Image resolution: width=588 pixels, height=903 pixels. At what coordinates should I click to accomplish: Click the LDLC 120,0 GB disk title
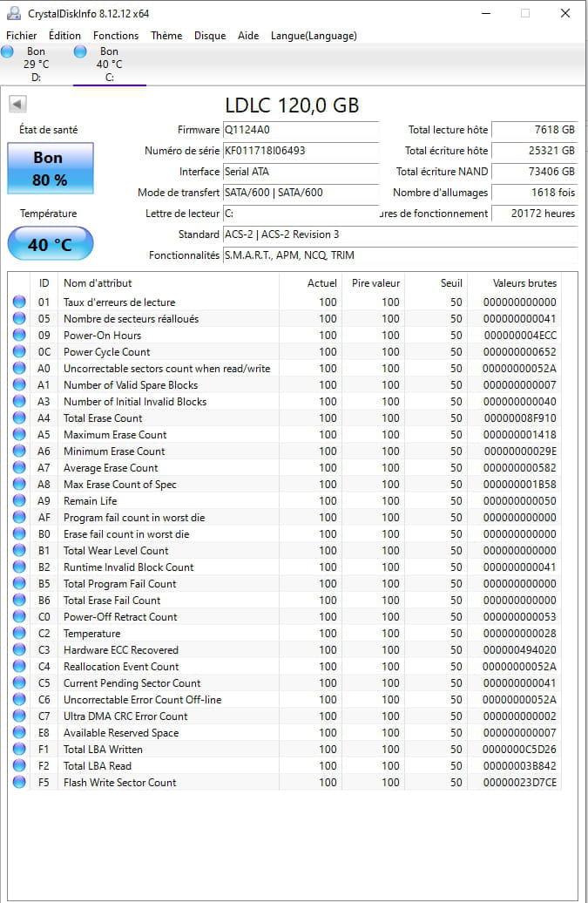pos(292,105)
